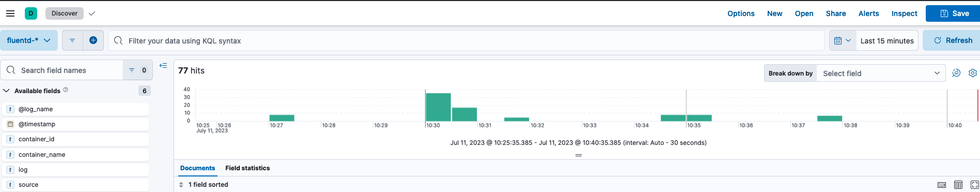Click Share in the top navigation
The image size is (980, 192).
tap(835, 13)
